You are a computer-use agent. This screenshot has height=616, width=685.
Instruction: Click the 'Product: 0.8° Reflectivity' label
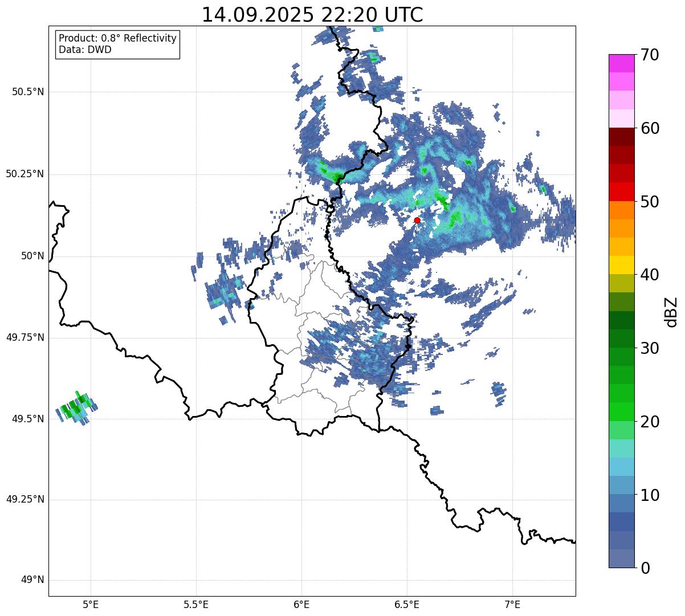(x=118, y=38)
